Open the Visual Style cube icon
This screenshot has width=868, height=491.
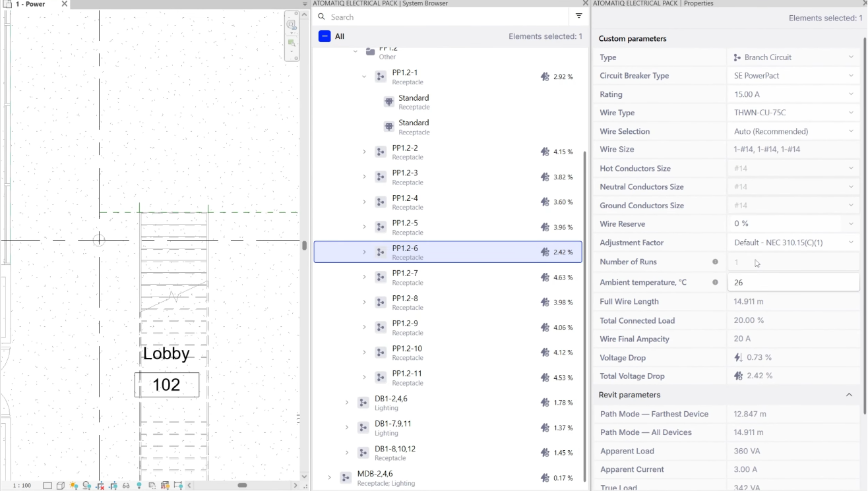61,486
